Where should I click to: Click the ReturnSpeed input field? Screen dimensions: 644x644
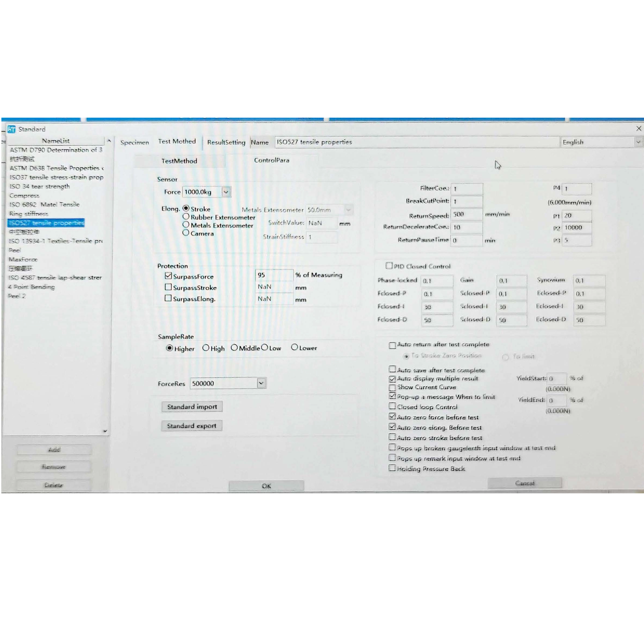[466, 215]
